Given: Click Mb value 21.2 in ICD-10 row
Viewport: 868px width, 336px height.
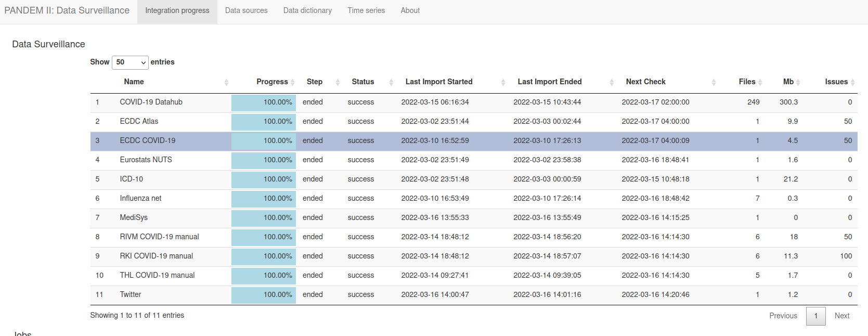Looking at the screenshot, I should (791, 179).
